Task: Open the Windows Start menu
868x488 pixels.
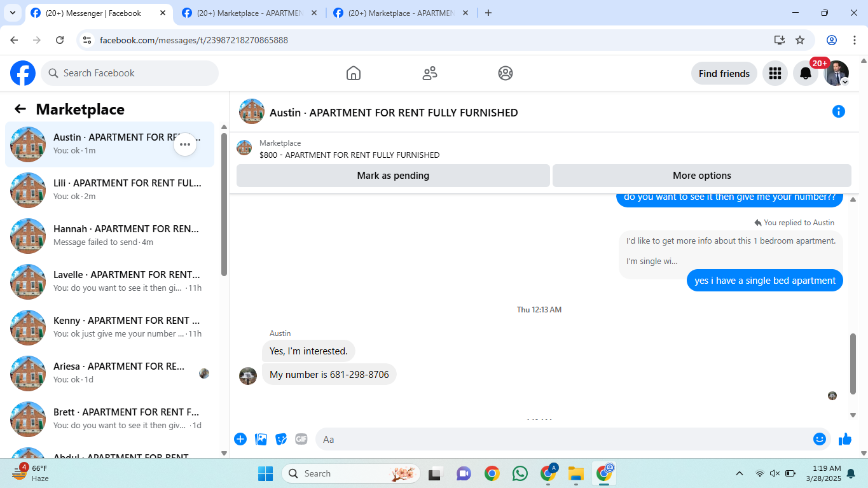Action: tap(265, 473)
